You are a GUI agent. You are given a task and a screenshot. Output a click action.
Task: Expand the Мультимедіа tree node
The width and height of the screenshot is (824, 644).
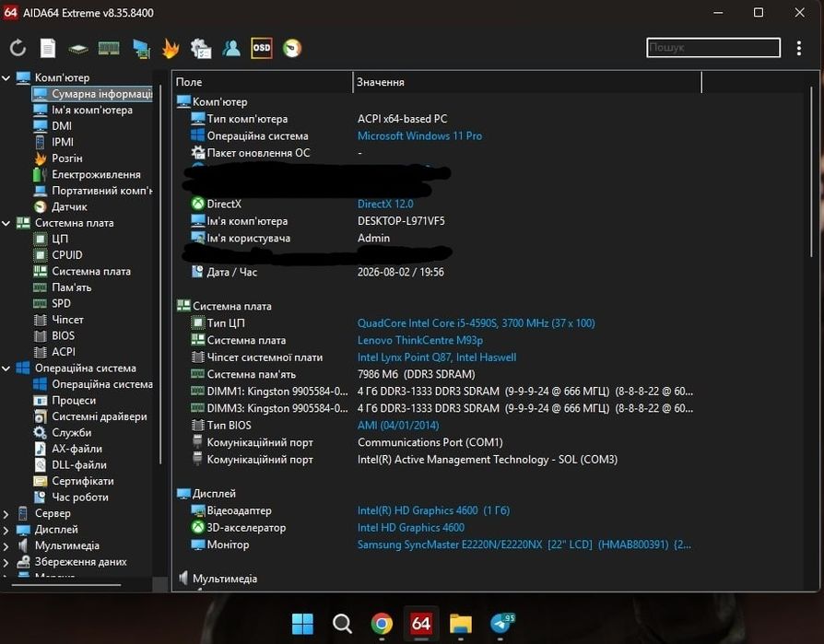6,546
